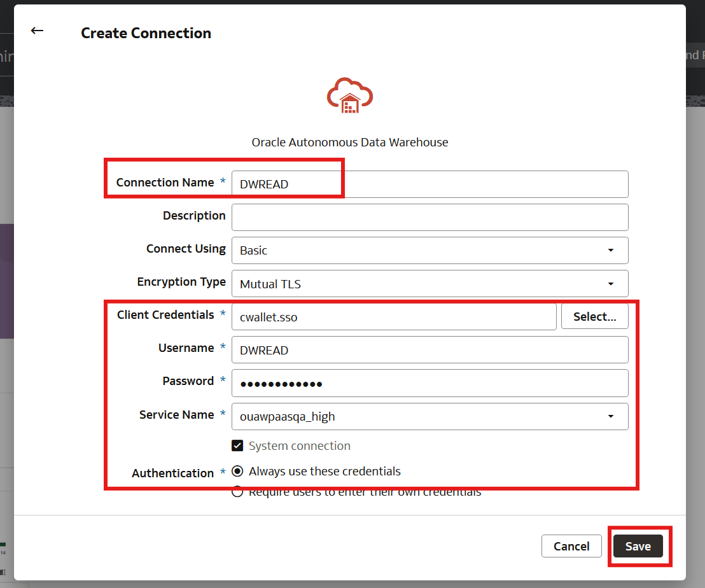Select Always use these credentials
This screenshot has height=588, width=705.
[237, 471]
